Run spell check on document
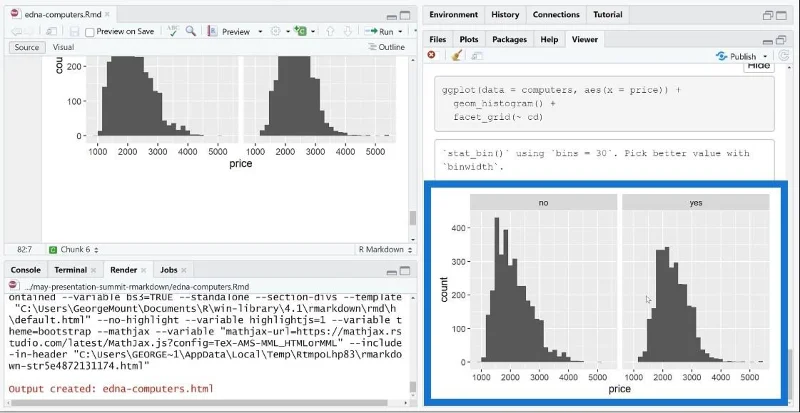The height and width of the screenshot is (413, 800). tap(173, 31)
